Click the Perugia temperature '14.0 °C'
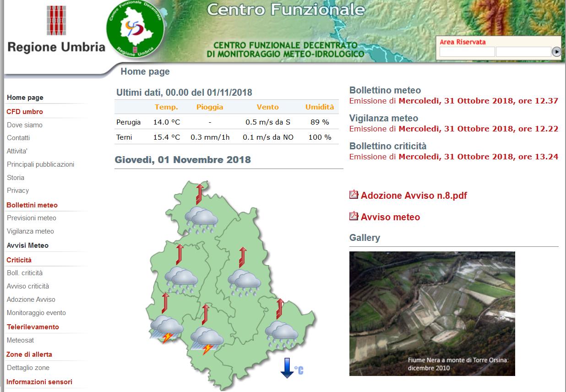 167,122
